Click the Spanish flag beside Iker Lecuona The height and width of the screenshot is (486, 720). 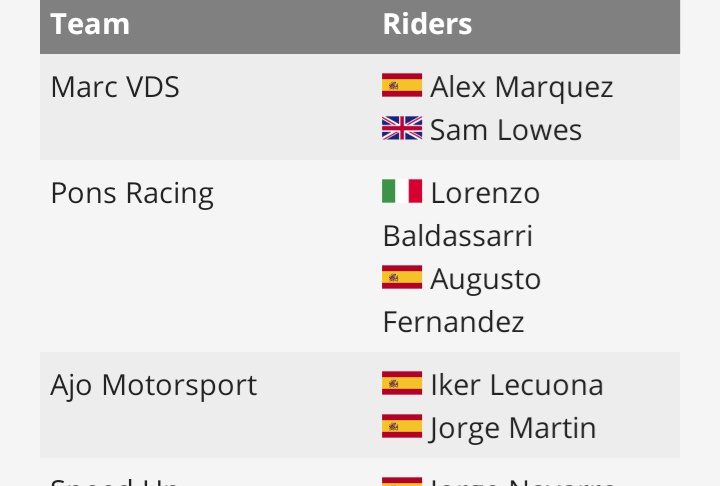[x=401, y=383]
